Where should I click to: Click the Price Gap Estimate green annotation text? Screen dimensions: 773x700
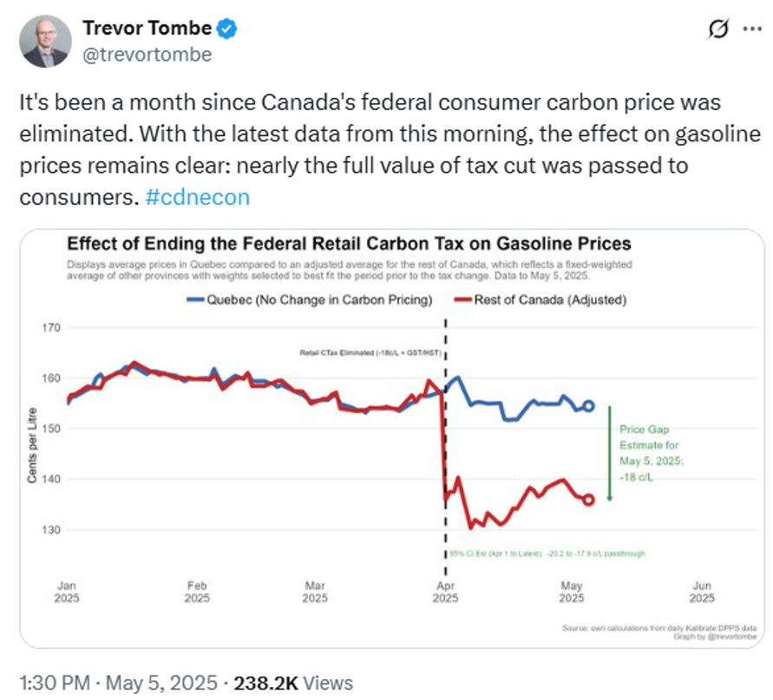pyautogui.click(x=651, y=449)
